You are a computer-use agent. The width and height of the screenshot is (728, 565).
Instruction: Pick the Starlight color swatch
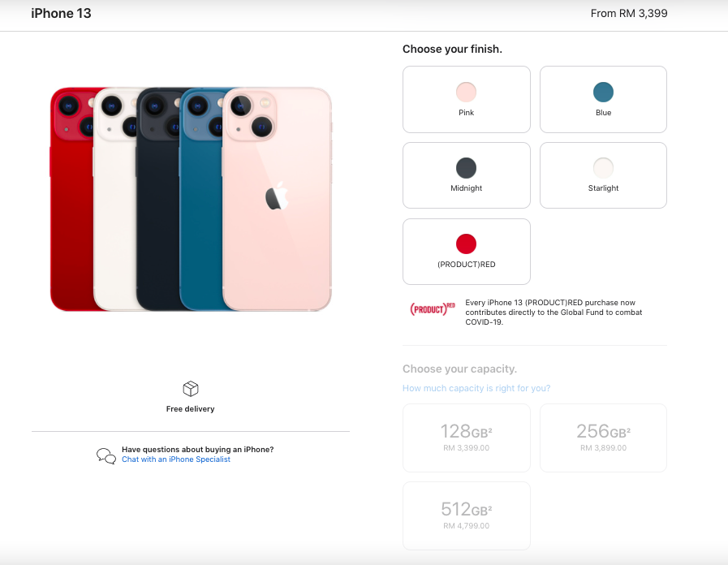[603, 167]
